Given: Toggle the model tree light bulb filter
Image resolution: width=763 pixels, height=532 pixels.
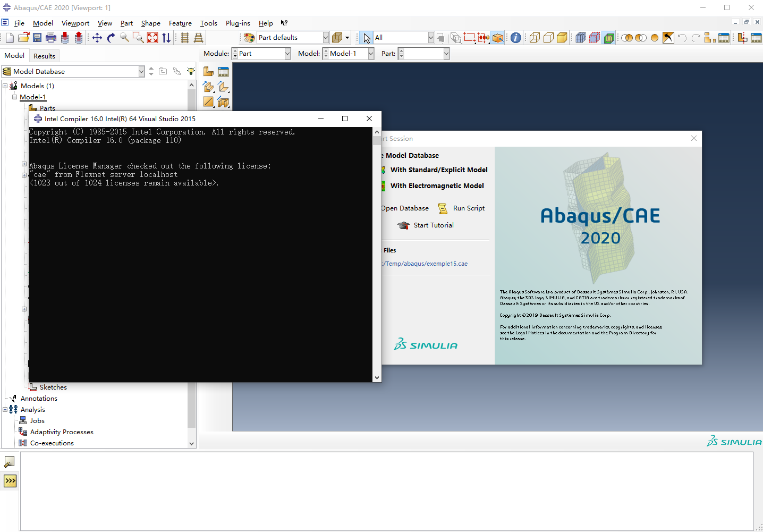Looking at the screenshot, I should coord(191,71).
